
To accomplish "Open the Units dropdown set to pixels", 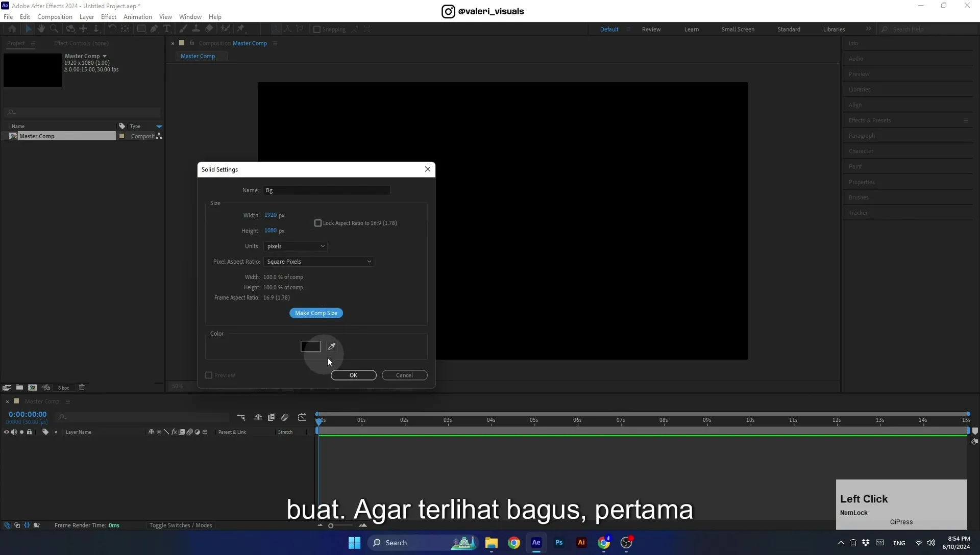I will 296,246.
